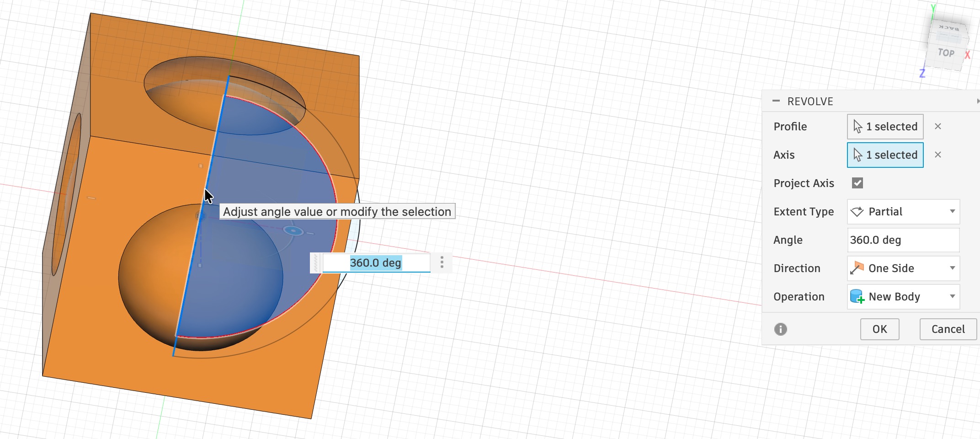This screenshot has width=980, height=439.
Task: Click the Partial extent type icon
Action: [x=857, y=212]
